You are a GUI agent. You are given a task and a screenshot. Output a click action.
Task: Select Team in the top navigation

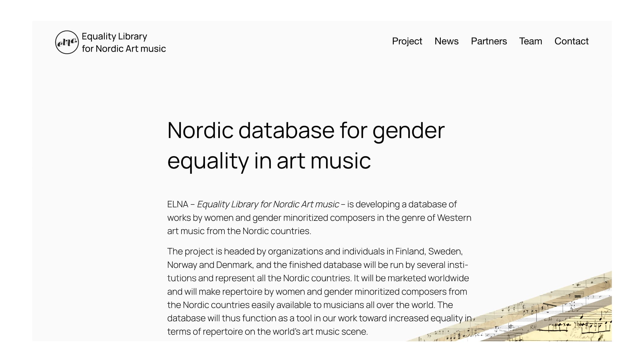pyautogui.click(x=530, y=41)
